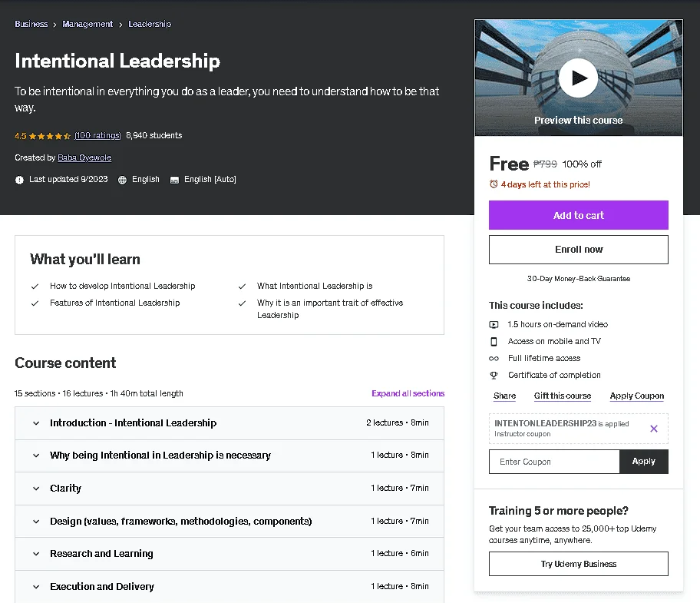Click the 8,940 students text
700x603 pixels.
coord(154,135)
